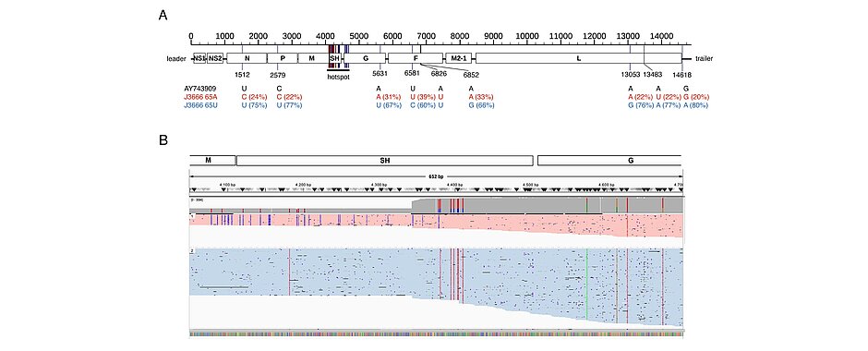Click the L gene box in the genome map
This screenshot has height=351, width=868.
click(x=578, y=58)
